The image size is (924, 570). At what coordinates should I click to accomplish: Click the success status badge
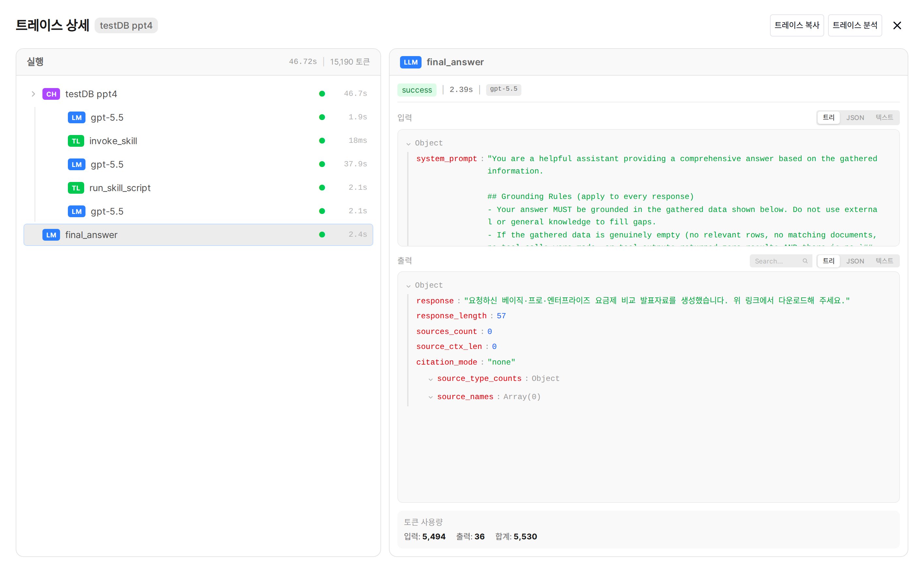pyautogui.click(x=417, y=90)
